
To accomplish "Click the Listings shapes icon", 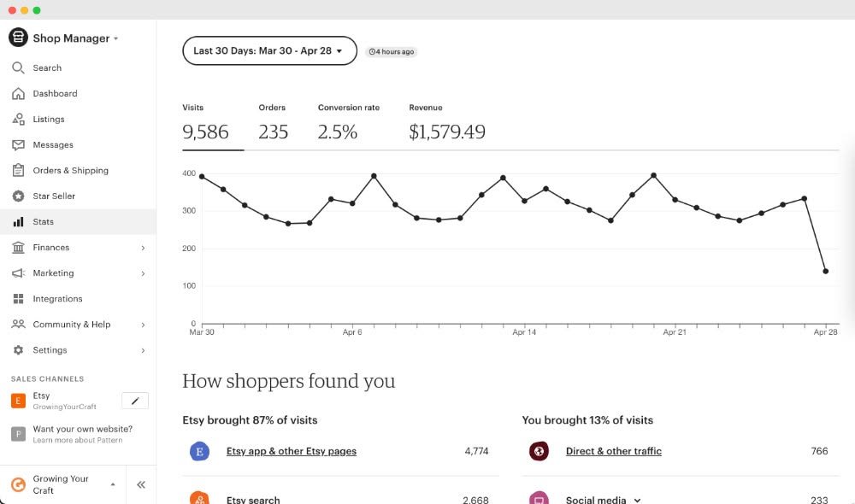I will pyautogui.click(x=18, y=119).
